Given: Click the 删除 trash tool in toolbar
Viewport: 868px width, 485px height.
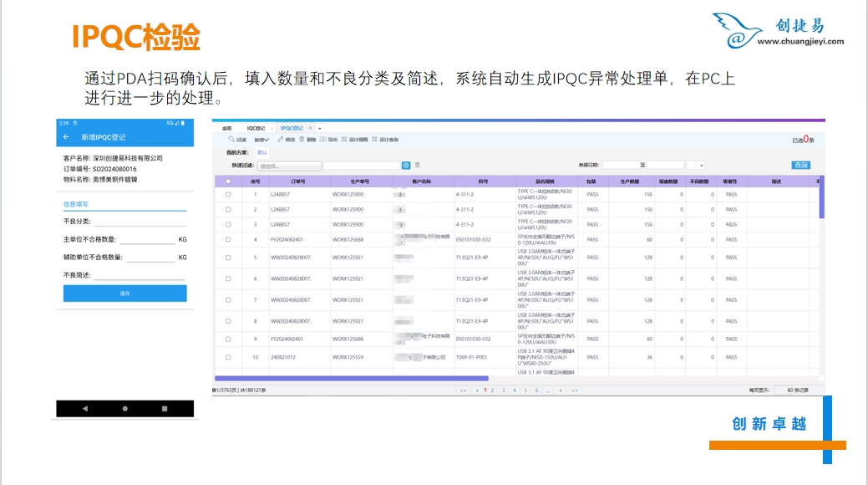Looking at the screenshot, I should (x=307, y=140).
